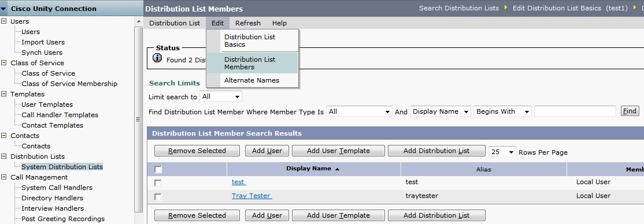
Task: Toggle the select-all header checkbox
Action: click(x=158, y=169)
